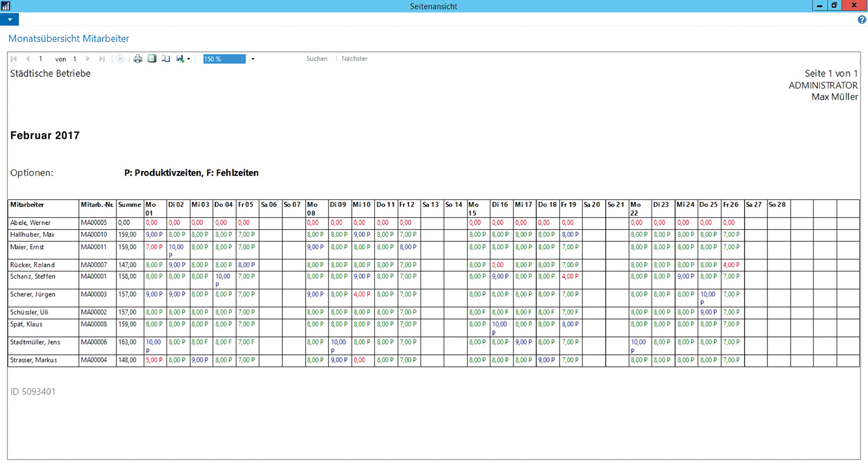Image resolution: width=868 pixels, height=467 pixels.
Task: Click the export save disk icon
Action: pos(179,59)
